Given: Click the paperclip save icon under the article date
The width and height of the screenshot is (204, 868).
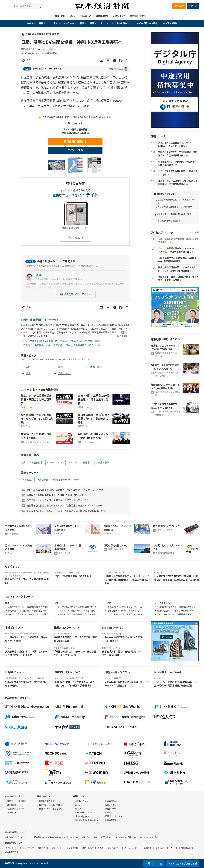Looking at the screenshot, I should [x=23, y=60].
